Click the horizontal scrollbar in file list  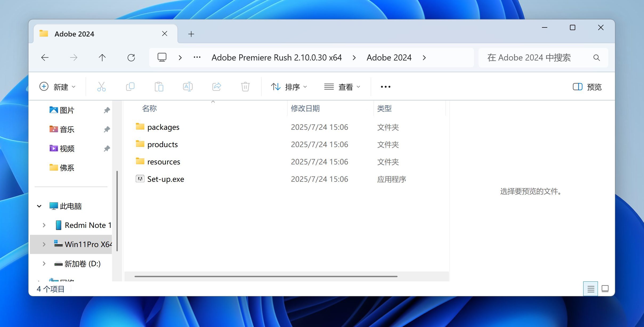coord(266,276)
